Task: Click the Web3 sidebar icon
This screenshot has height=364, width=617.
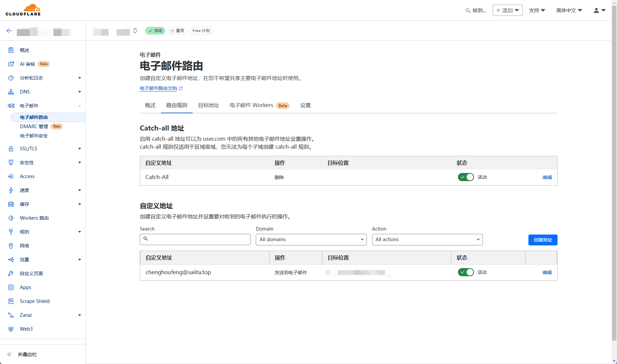Action: 11,329
